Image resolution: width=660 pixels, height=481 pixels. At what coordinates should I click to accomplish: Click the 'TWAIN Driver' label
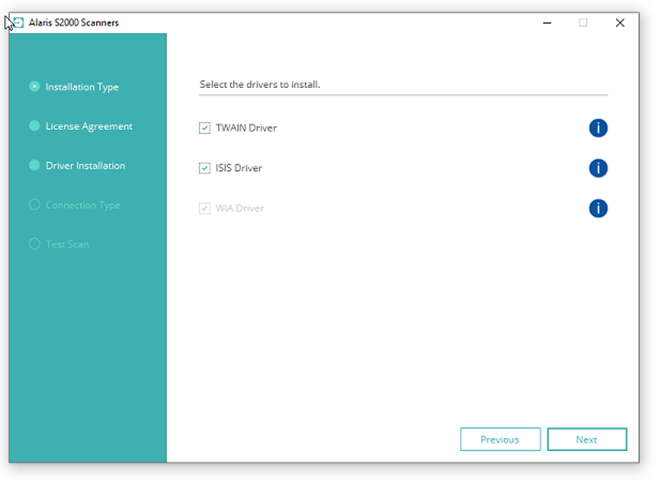click(x=246, y=128)
